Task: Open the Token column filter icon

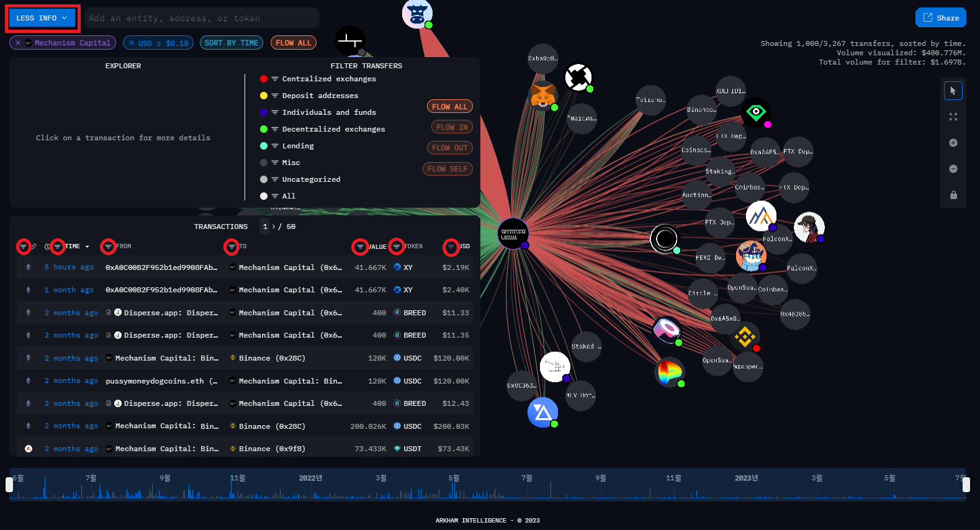Action: 397,246
